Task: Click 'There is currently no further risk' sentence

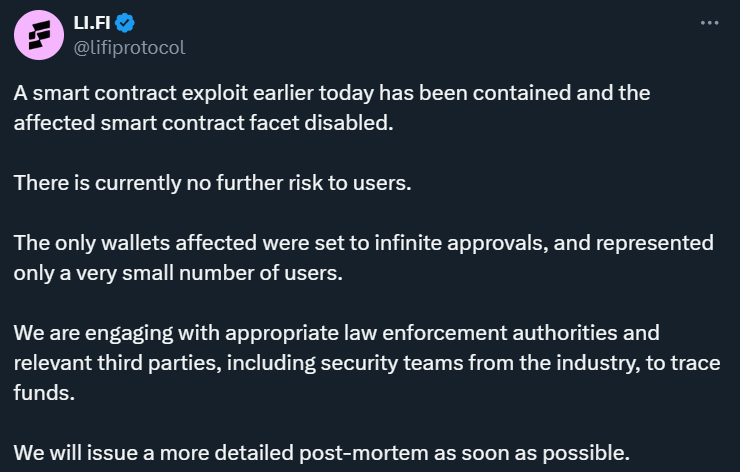Action: (x=212, y=183)
